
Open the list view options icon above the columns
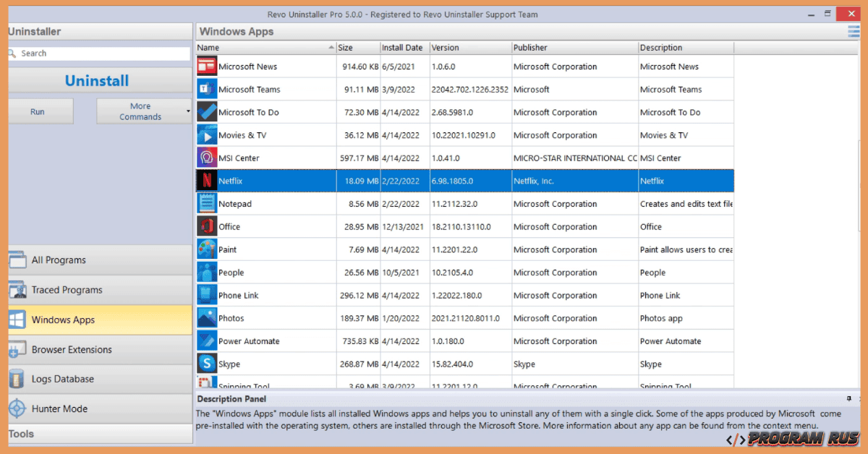click(854, 31)
